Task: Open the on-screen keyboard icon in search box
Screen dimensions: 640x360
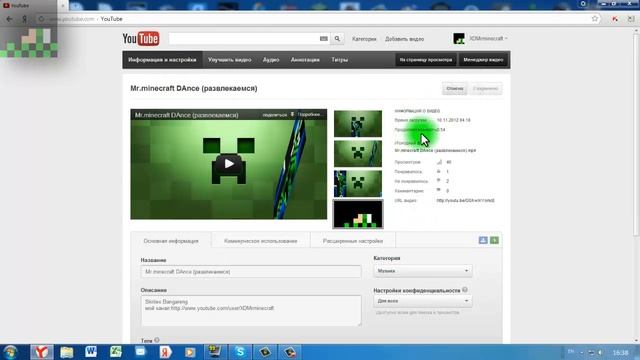Action: (324, 39)
